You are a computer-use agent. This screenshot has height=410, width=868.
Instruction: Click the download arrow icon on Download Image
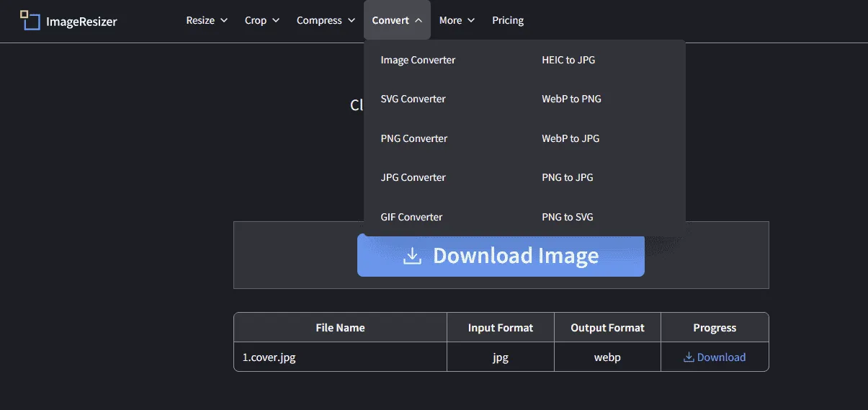pos(412,256)
